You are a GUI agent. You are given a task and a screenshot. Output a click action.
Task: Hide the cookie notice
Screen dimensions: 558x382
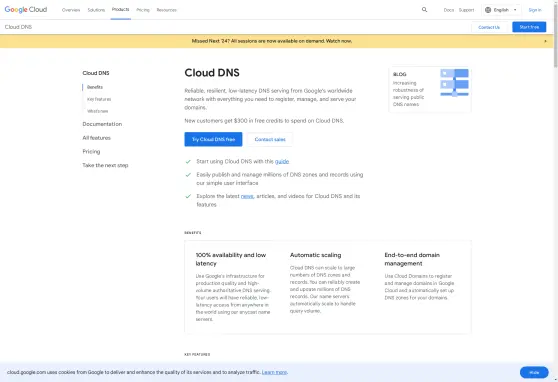click(x=534, y=372)
